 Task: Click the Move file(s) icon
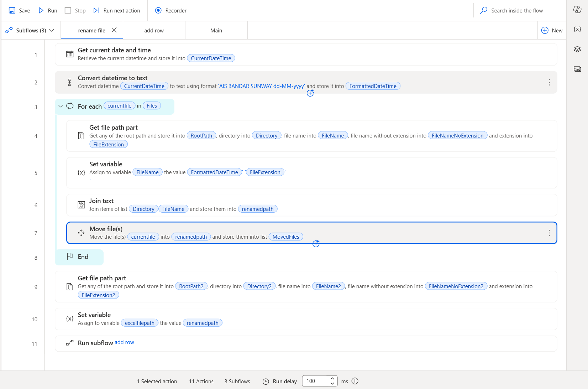pos(81,233)
